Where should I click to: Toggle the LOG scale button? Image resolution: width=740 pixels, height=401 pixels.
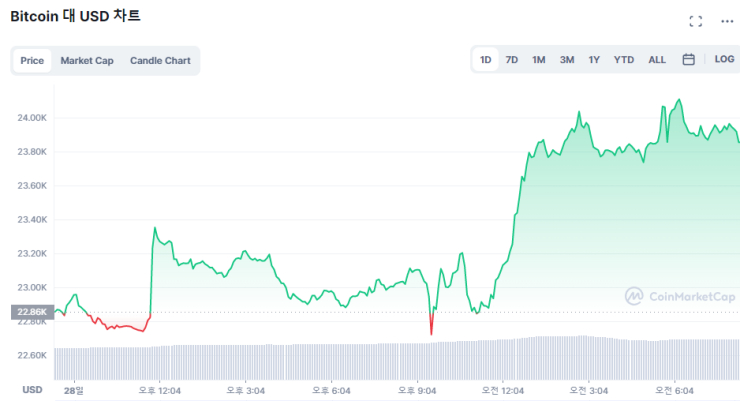pos(724,60)
